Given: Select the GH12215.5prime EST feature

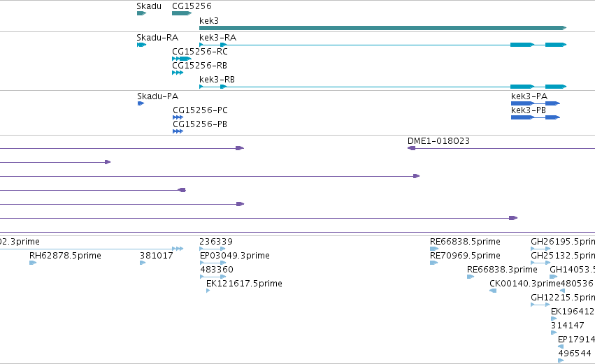Looking at the screenshot, I should coord(540,305).
